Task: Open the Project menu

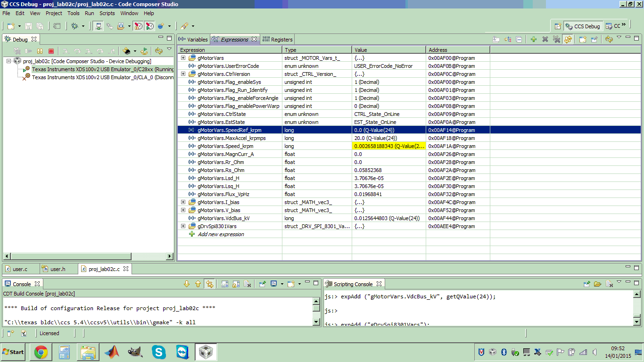Action: click(54, 13)
